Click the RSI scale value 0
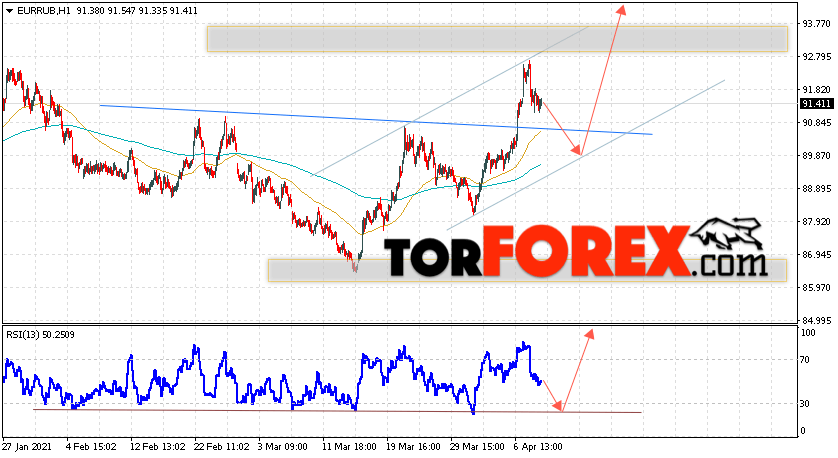Image resolution: width=838 pixels, height=458 pixels. tap(804, 431)
